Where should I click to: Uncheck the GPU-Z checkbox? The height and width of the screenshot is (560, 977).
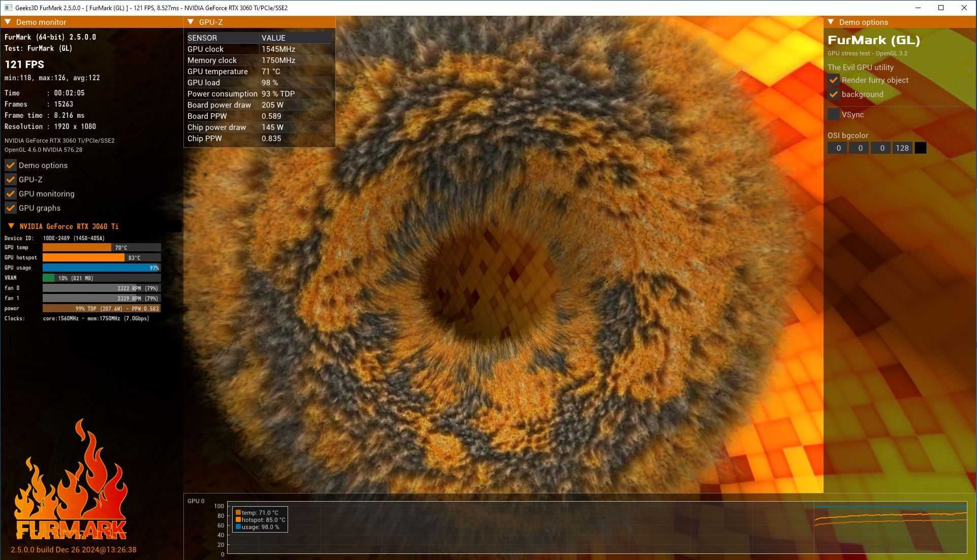click(x=10, y=179)
